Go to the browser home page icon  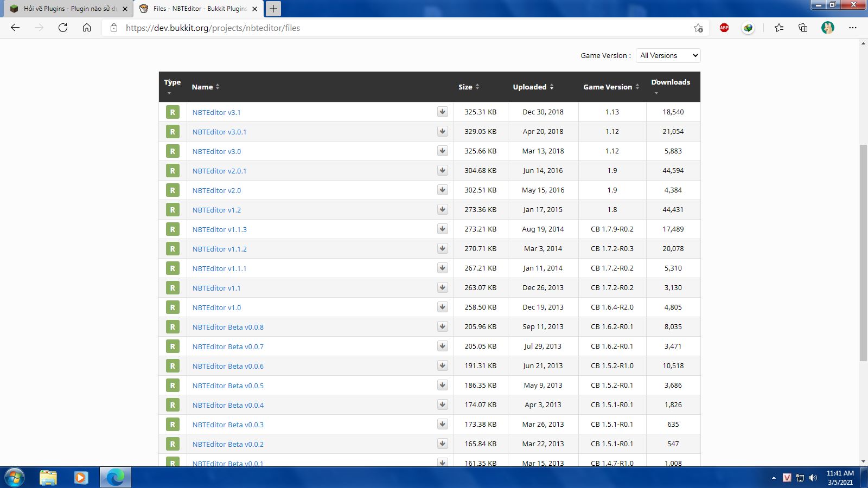point(87,28)
